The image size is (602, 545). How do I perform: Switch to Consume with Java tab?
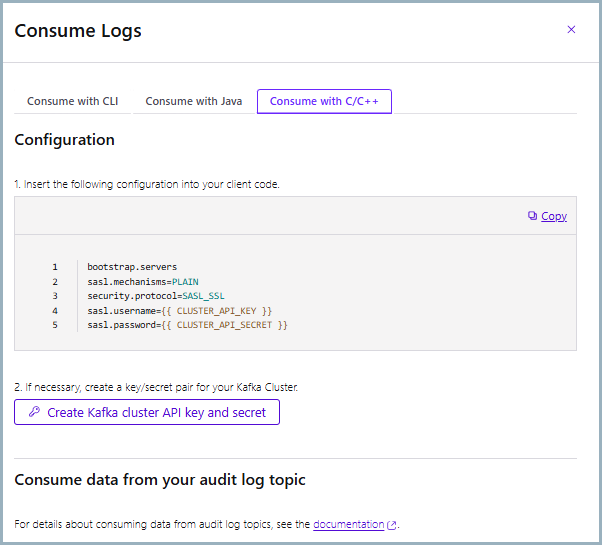click(194, 101)
